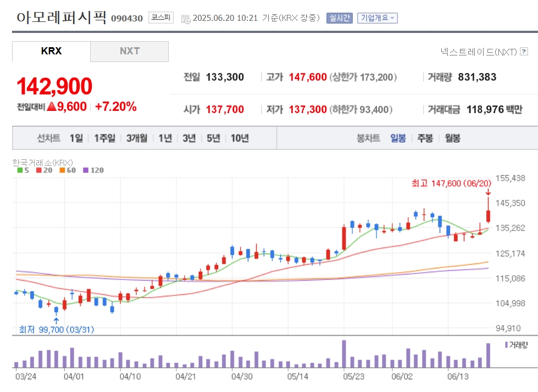
Task: Switch to the NXT tab
Action: [x=129, y=52]
